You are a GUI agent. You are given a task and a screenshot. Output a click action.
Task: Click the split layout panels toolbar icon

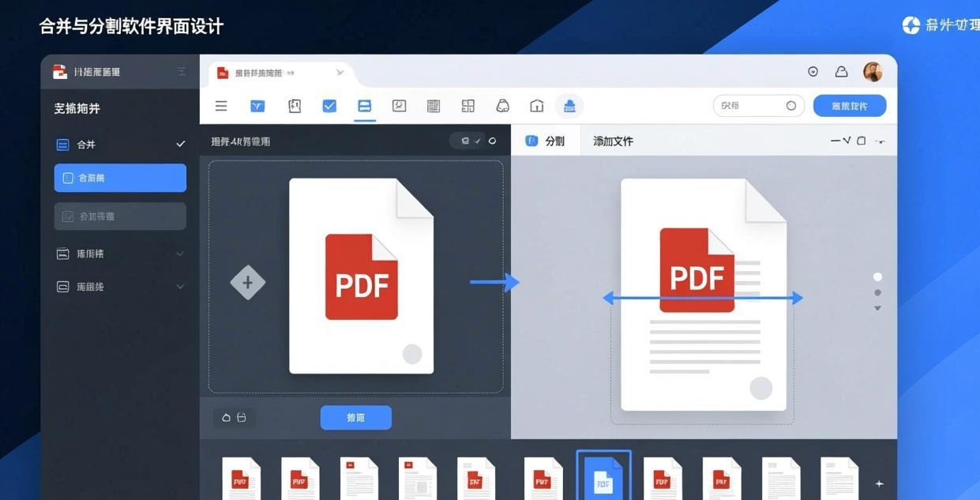tap(468, 106)
